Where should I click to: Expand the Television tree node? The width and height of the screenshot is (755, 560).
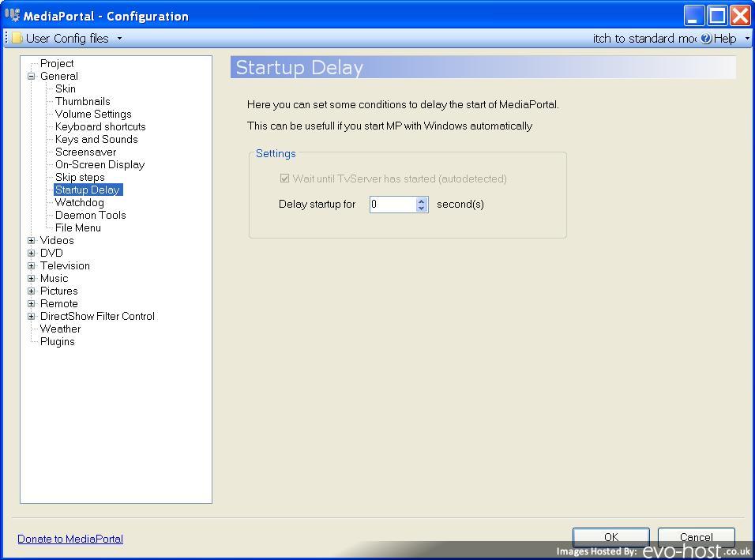pos(32,266)
